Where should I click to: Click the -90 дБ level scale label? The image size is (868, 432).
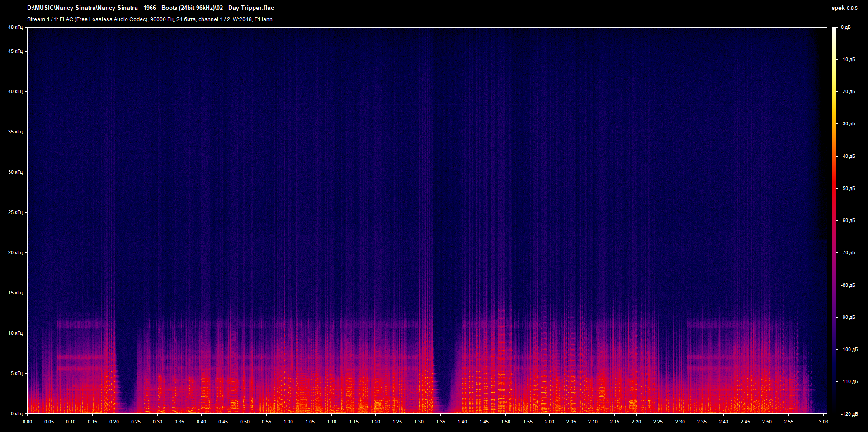(x=848, y=318)
